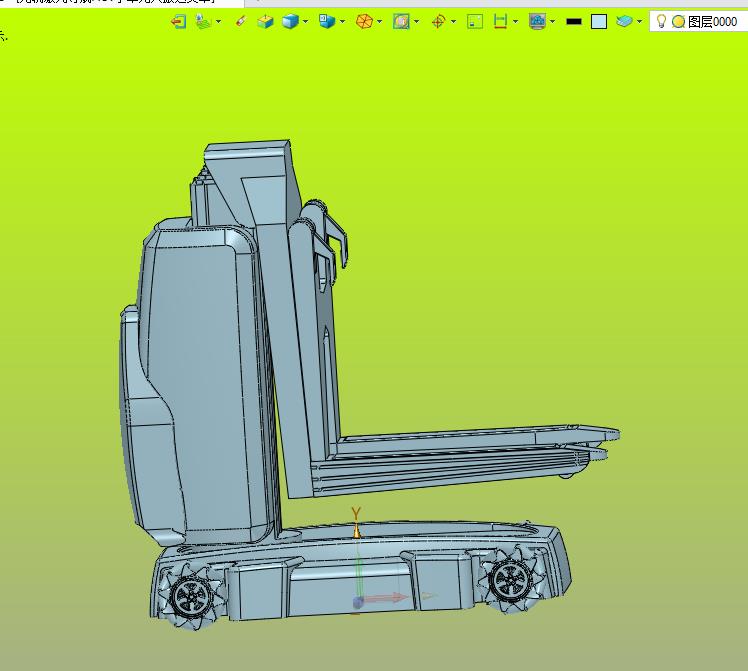The width and height of the screenshot is (748, 671).
Task: Click the yellow-top box with axes icon
Action: click(265, 21)
